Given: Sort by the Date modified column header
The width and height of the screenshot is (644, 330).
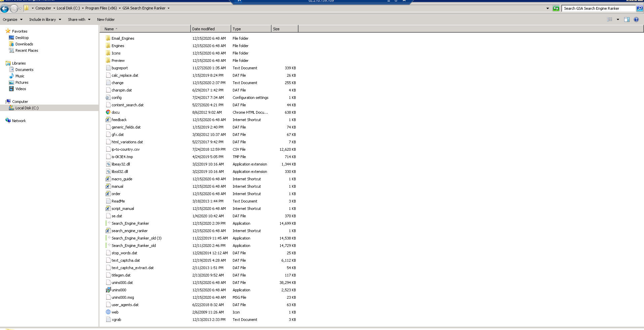Looking at the screenshot, I should click(211, 29).
